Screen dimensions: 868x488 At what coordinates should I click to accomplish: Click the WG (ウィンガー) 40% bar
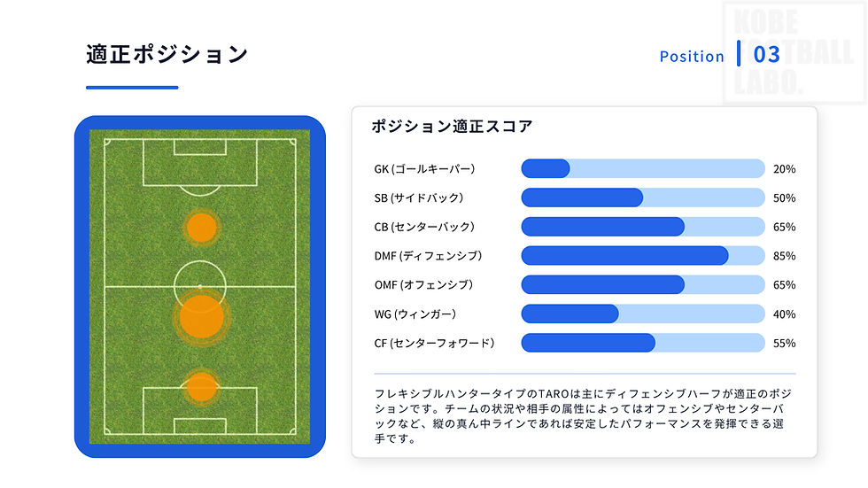point(643,314)
